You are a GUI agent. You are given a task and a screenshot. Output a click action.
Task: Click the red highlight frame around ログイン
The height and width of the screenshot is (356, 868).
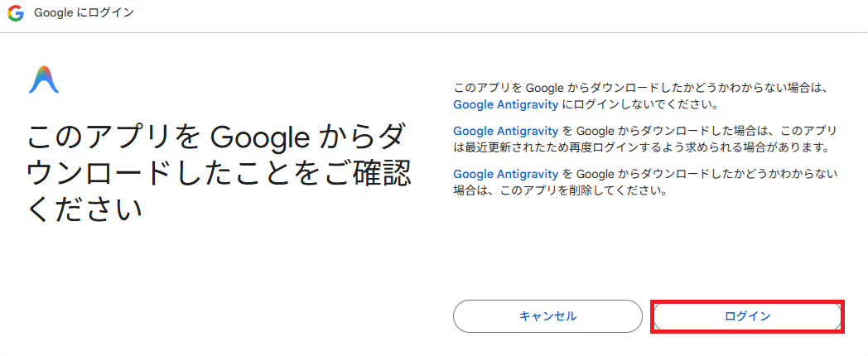(x=747, y=316)
